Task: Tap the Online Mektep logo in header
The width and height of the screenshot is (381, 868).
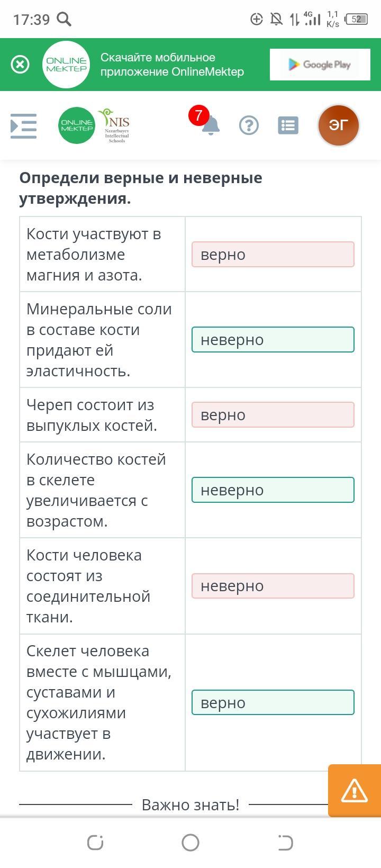Action: point(77,125)
